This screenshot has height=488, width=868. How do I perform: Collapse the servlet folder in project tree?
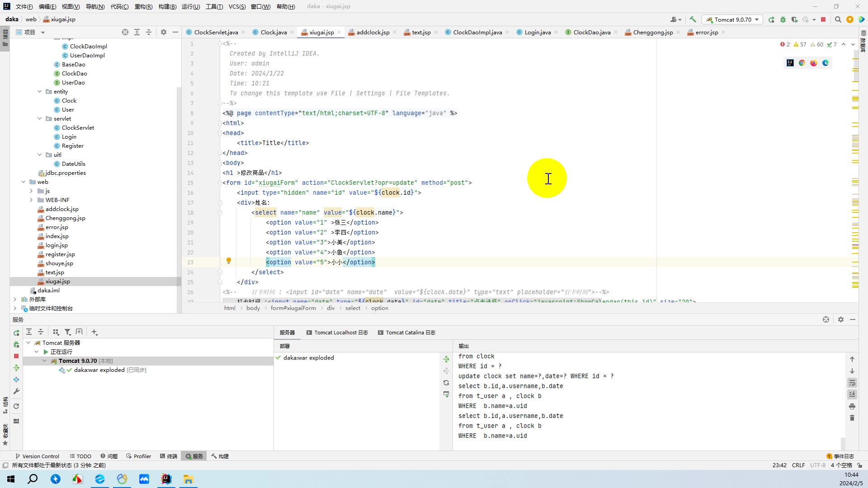(x=40, y=118)
